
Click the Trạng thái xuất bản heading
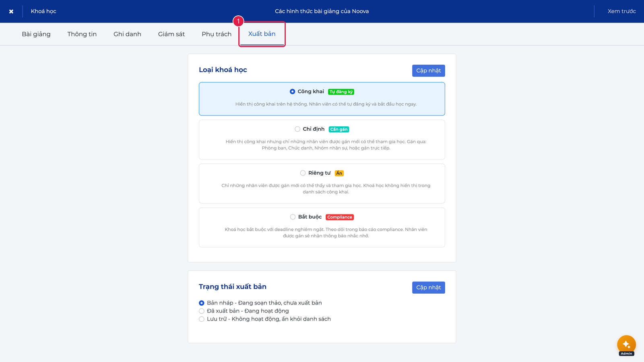coord(233,287)
